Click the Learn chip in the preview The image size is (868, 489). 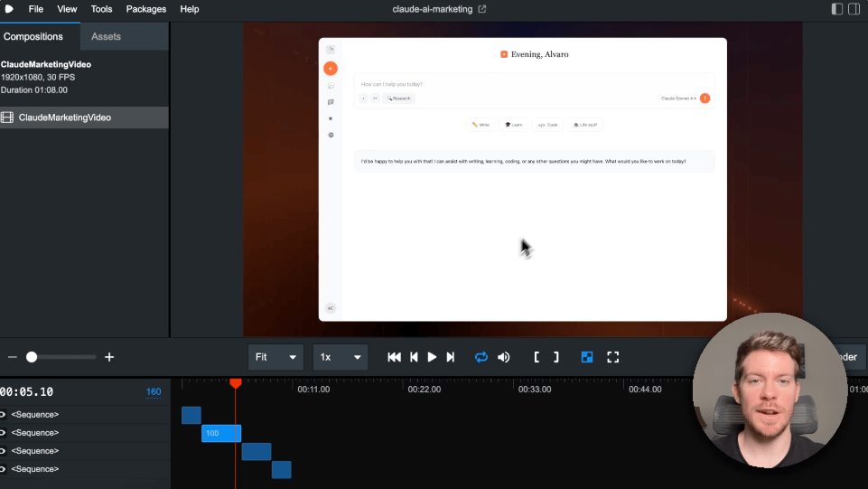click(513, 125)
